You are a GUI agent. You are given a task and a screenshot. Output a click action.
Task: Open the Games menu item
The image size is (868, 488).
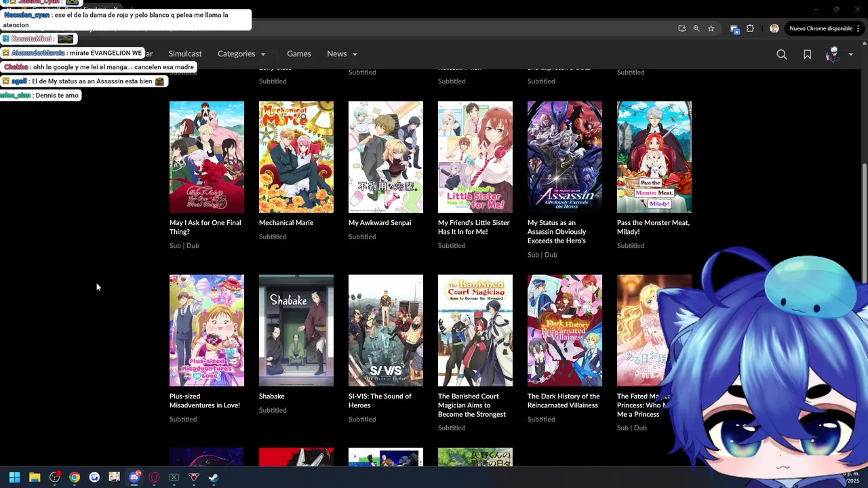(x=299, y=54)
